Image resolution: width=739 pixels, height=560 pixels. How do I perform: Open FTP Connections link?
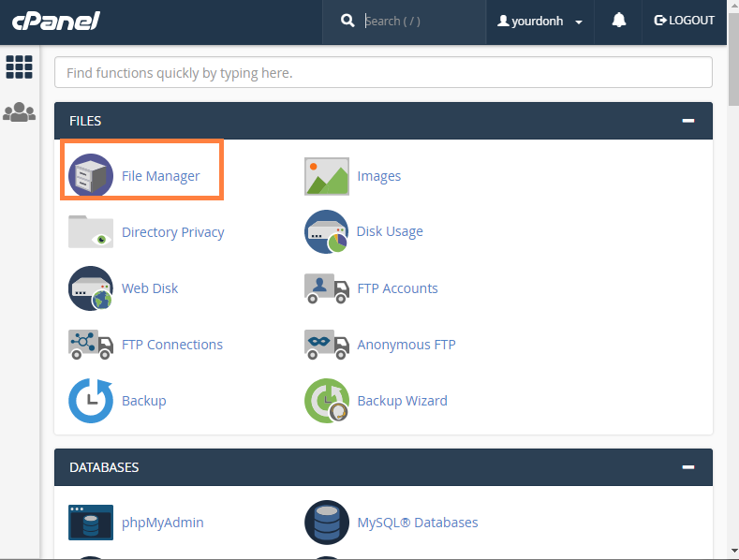pos(172,345)
